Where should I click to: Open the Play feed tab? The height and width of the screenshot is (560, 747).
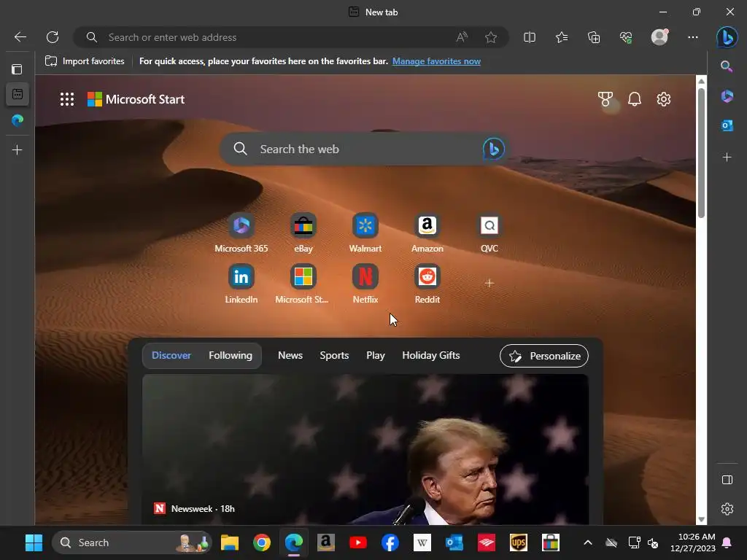pyautogui.click(x=376, y=356)
